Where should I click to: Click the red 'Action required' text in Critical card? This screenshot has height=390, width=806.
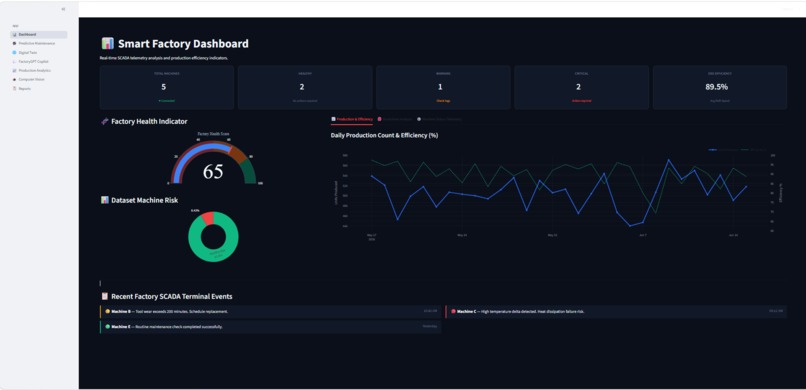pos(581,101)
